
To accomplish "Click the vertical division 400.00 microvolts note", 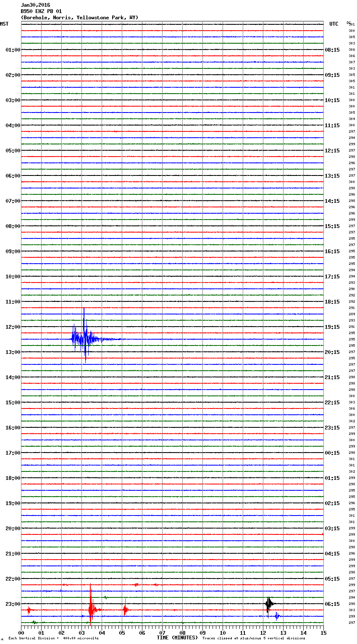I will coord(53,638).
